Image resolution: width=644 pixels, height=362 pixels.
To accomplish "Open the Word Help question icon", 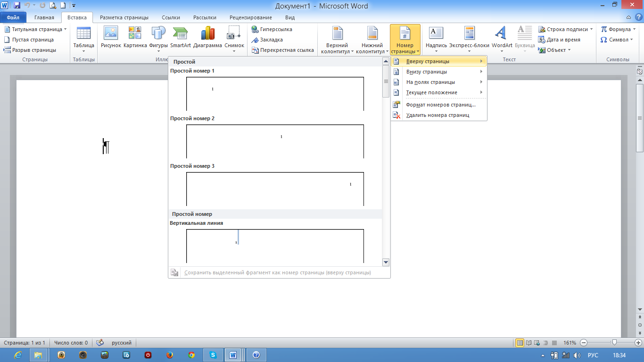I will click(x=639, y=17).
